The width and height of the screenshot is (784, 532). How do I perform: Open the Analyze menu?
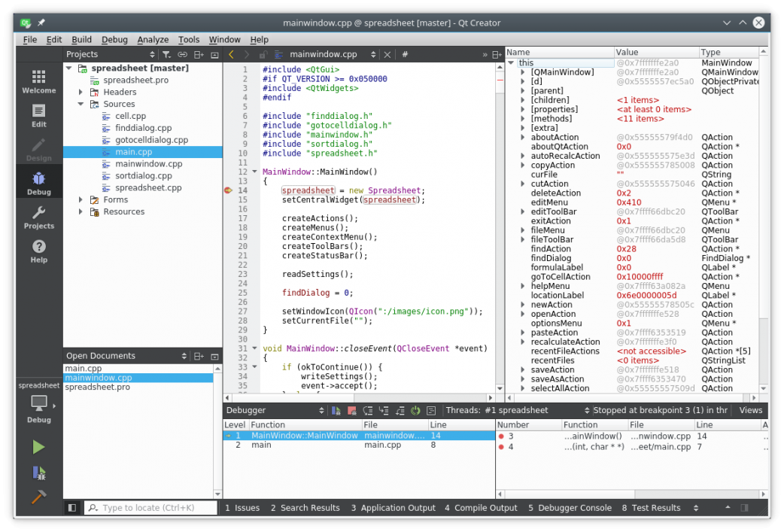pos(153,39)
